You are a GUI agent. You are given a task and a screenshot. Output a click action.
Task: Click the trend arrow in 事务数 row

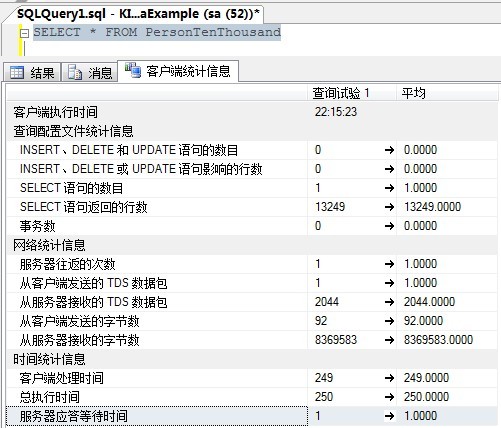(389, 226)
